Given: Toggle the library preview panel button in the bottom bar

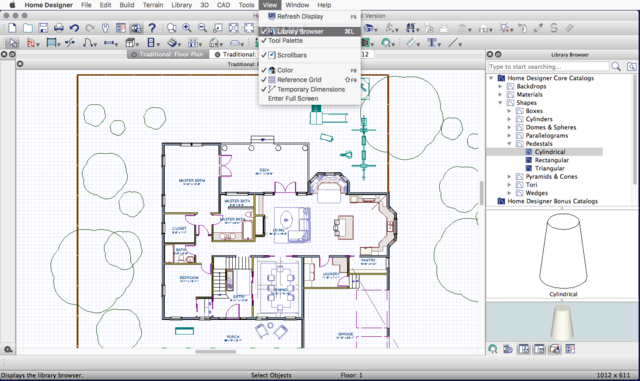Looking at the screenshot, I should [539, 349].
